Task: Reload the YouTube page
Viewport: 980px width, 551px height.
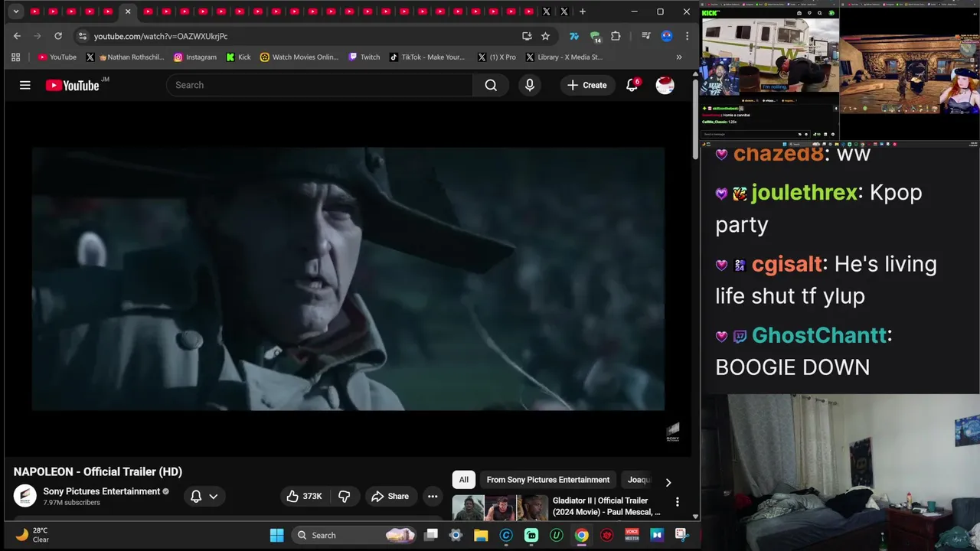Action: tap(57, 36)
